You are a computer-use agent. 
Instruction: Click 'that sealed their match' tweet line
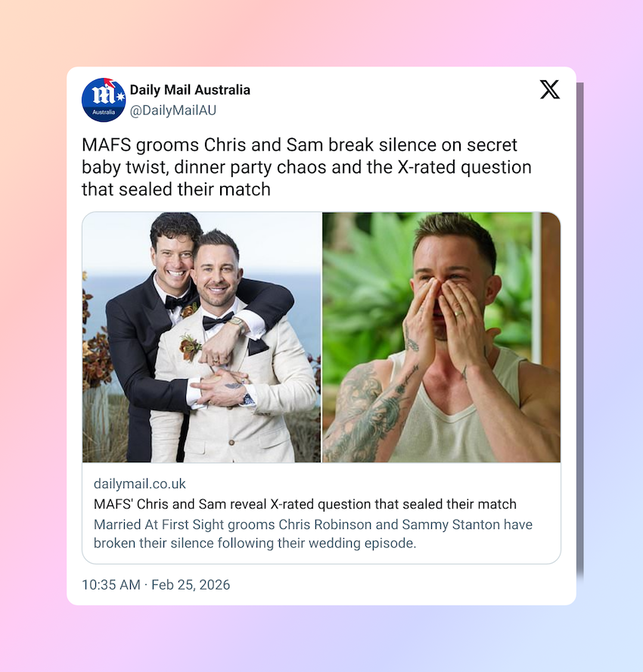click(x=176, y=189)
